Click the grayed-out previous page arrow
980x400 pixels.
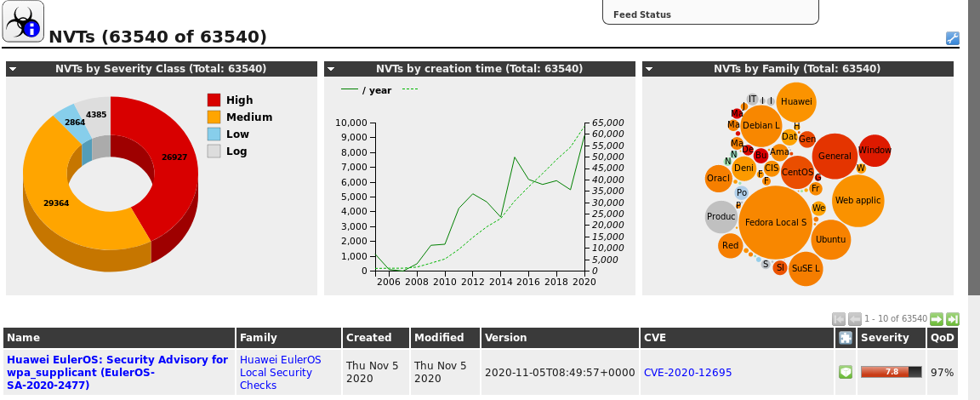[854, 318]
